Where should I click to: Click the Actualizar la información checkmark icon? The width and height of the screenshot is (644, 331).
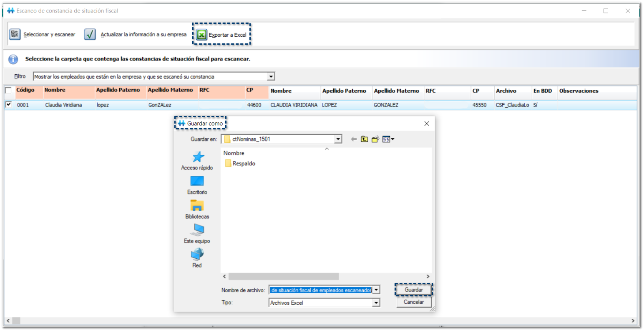click(x=90, y=34)
